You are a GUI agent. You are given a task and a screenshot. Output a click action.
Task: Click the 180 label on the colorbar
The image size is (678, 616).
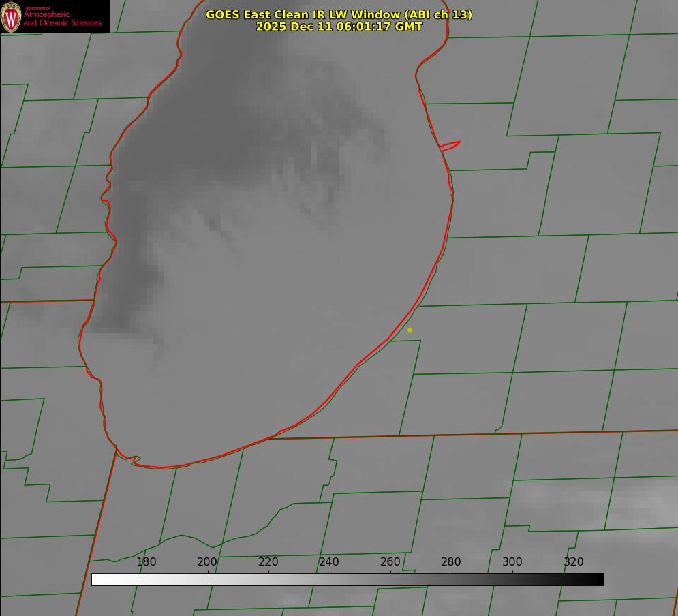click(x=147, y=562)
